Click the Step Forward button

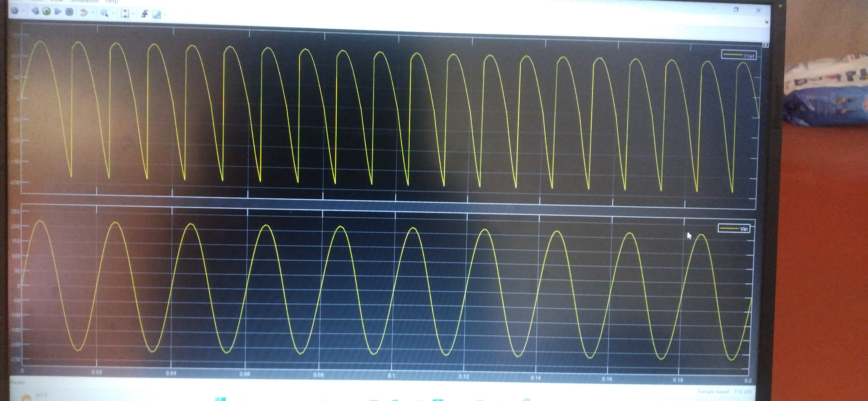tap(58, 12)
